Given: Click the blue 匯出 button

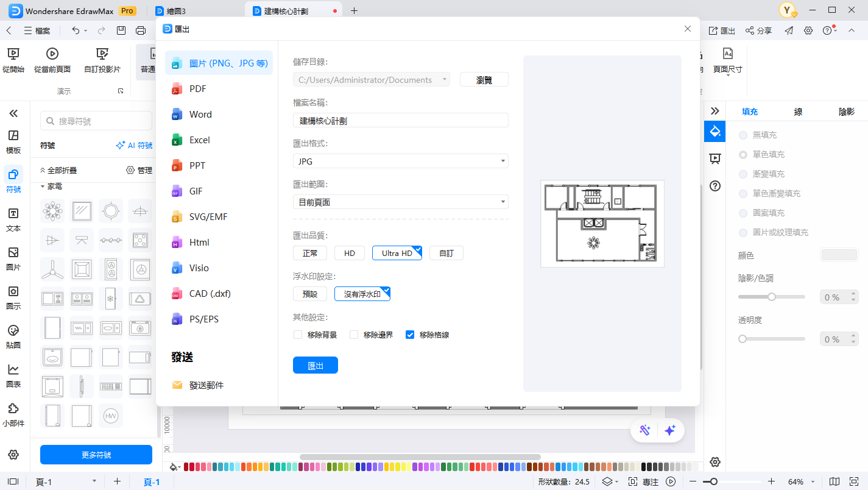Looking at the screenshot, I should (315, 365).
